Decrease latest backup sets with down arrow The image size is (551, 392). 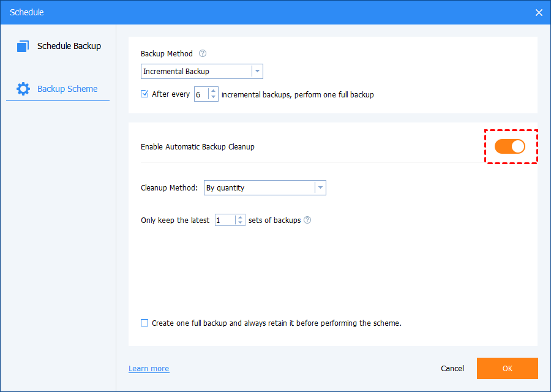(240, 223)
